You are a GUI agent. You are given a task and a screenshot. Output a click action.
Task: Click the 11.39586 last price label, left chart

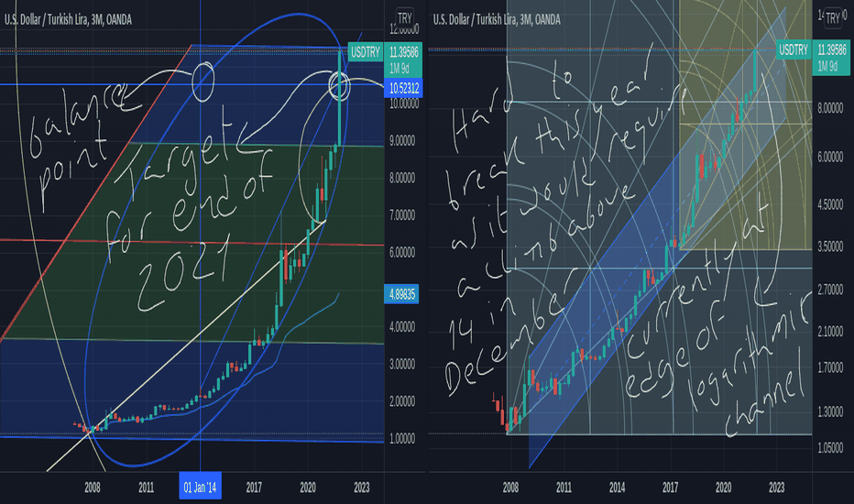(403, 52)
